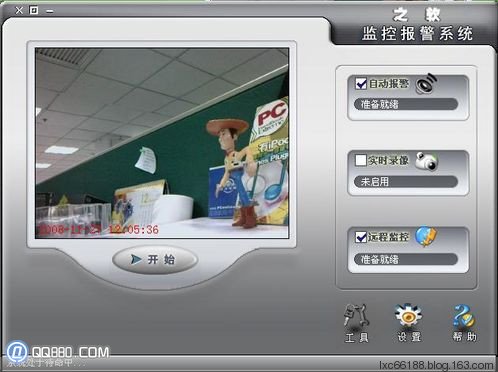Uncheck the 自动报警 checkbox

click(361, 83)
